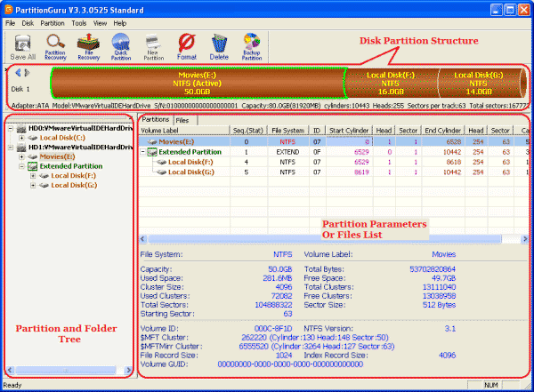Sort by Start Cylinder column header
Screen dimensions: 534x392
tap(349, 131)
